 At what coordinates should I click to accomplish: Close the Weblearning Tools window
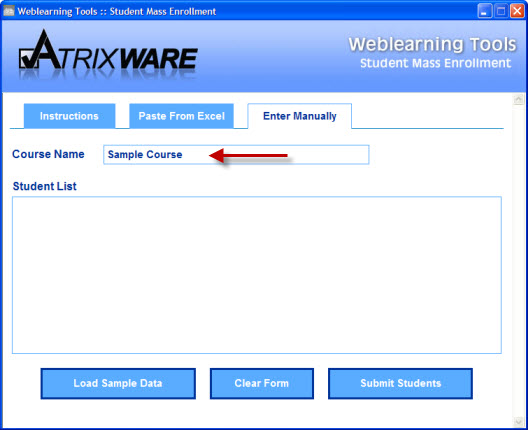[x=517, y=11]
